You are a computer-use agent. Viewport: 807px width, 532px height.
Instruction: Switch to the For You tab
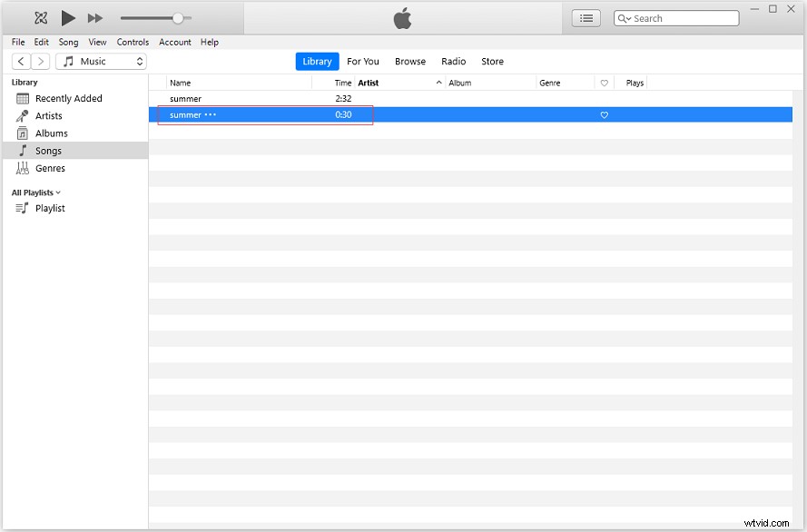click(x=362, y=61)
